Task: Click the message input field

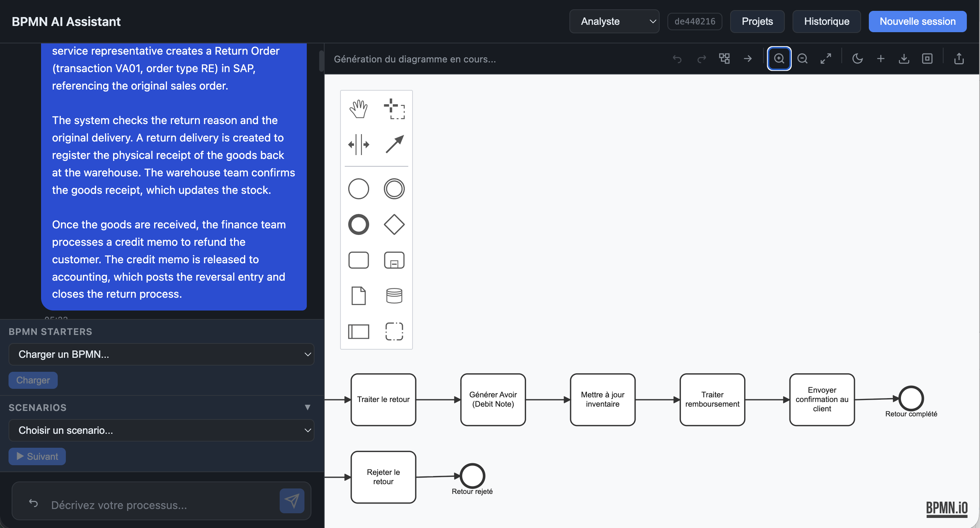Action: click(155, 505)
